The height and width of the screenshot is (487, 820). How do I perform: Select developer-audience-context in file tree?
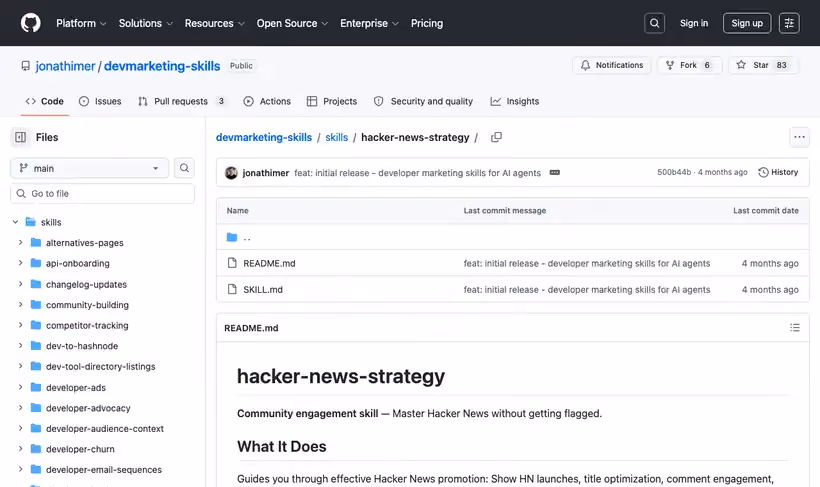coord(105,428)
